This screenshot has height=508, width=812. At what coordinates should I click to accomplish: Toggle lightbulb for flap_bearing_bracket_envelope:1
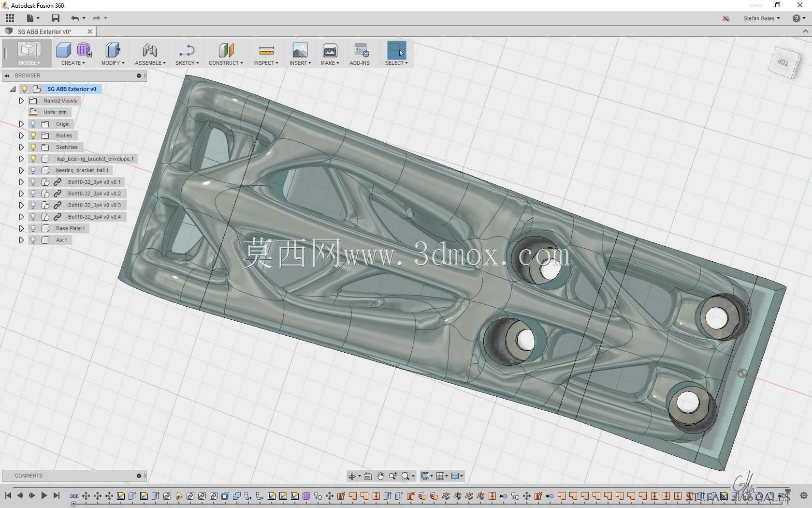[x=33, y=159]
